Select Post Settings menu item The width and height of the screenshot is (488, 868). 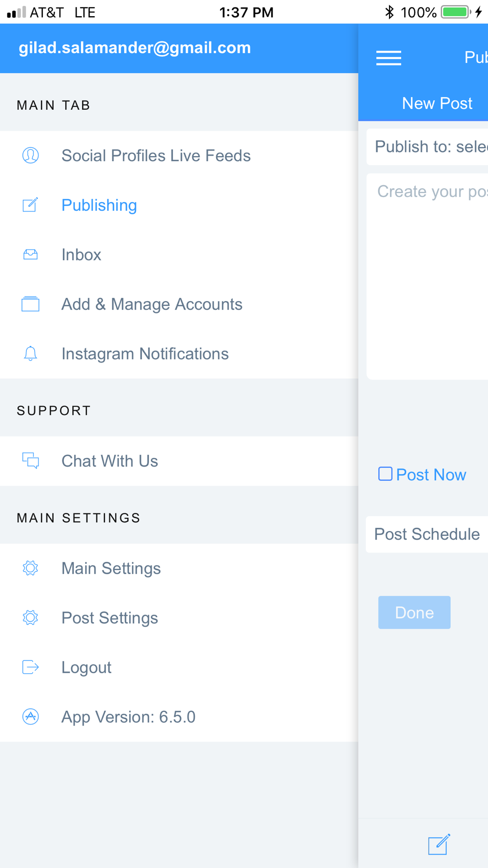(x=110, y=618)
